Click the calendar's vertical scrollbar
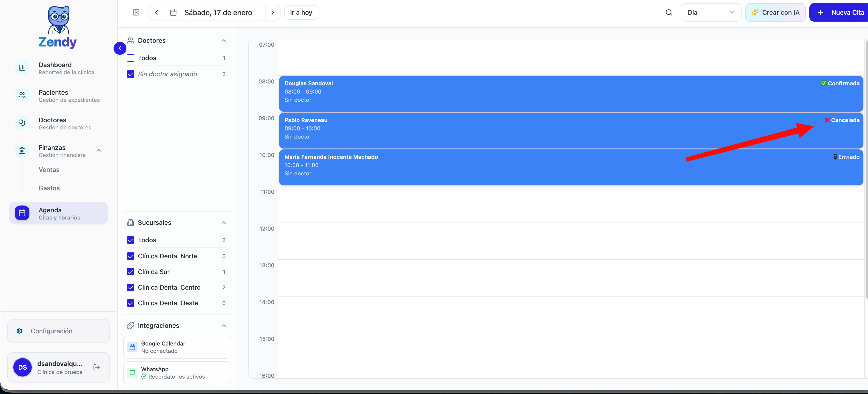Image resolution: width=868 pixels, height=394 pixels. [866, 168]
